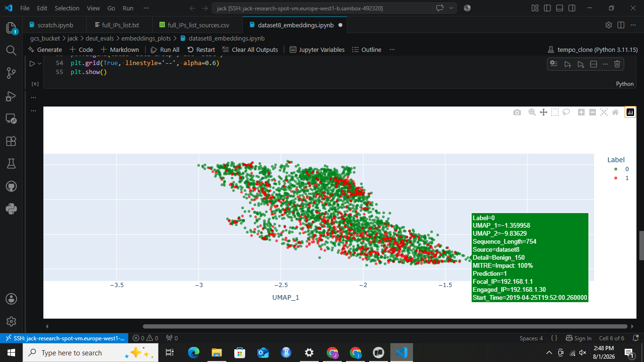Open Microsoft Edge from taskbar

point(194,353)
